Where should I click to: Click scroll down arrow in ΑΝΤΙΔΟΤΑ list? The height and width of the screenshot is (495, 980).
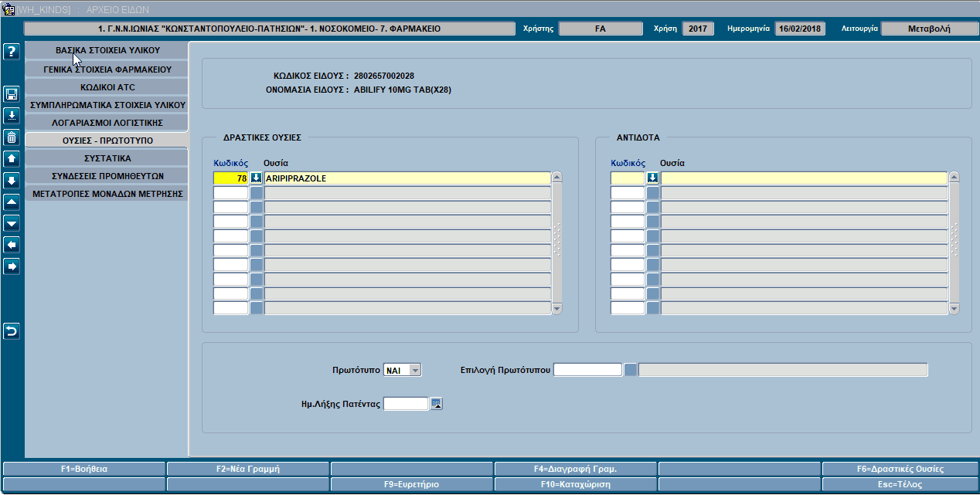click(x=954, y=309)
